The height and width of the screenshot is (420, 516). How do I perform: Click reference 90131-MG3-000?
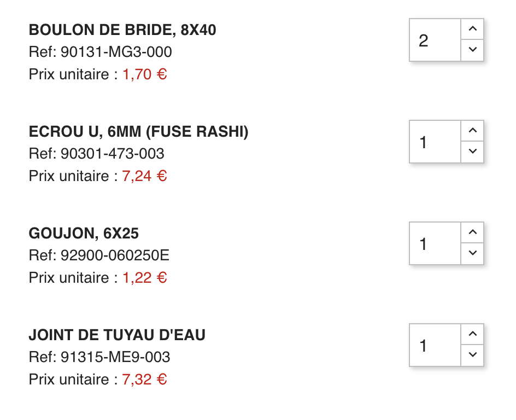point(116,52)
